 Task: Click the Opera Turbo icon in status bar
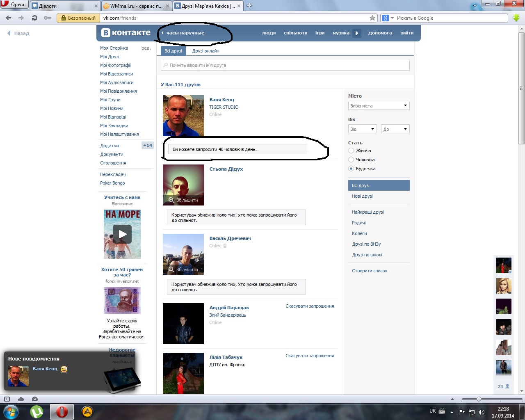(x=35, y=399)
